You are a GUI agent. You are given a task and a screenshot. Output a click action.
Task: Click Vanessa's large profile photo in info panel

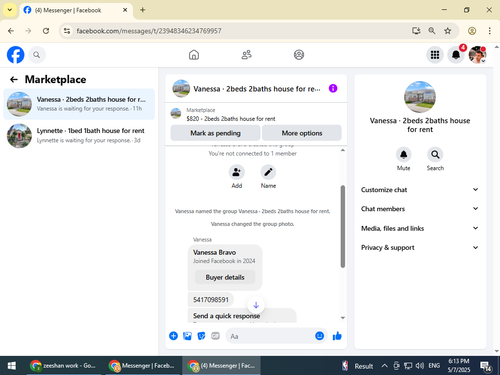pos(420,97)
